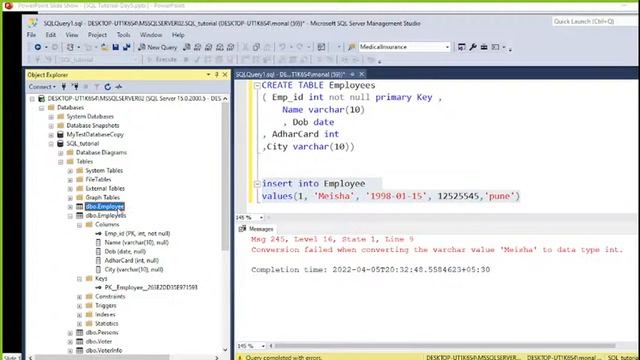Expand the Database Snapshots folder
Viewport: 640px width, 360px height.
(51, 126)
